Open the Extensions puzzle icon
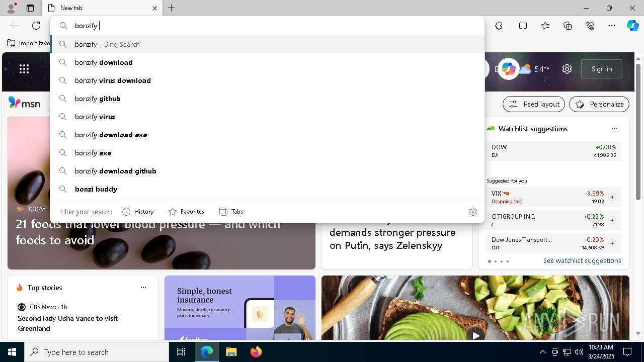The height and width of the screenshot is (362, 644). click(x=499, y=26)
